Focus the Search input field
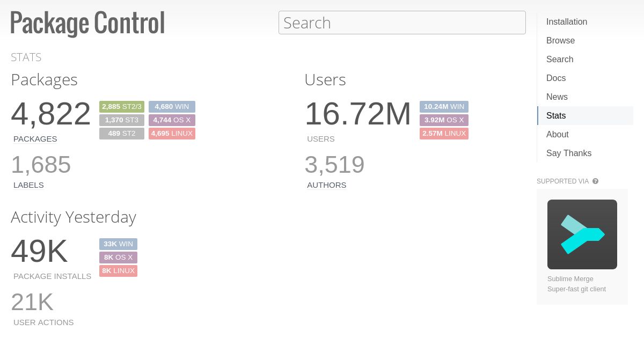Image resolution: width=644 pixels, height=338 pixels. (402, 23)
